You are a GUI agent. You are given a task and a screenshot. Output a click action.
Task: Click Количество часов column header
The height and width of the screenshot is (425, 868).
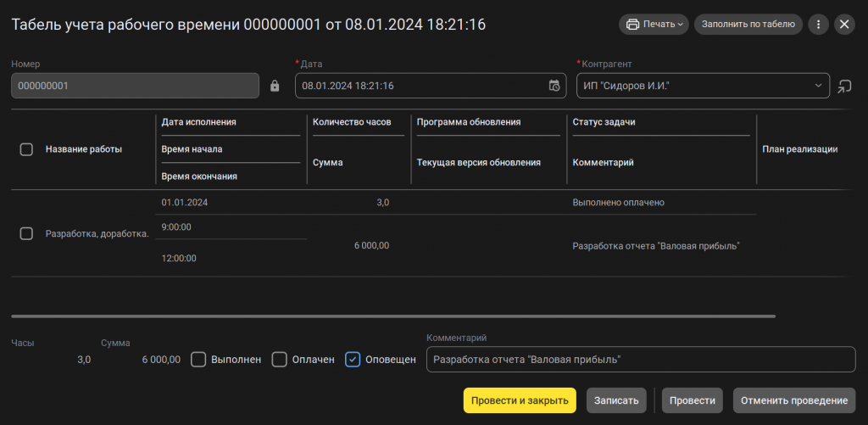(x=352, y=122)
